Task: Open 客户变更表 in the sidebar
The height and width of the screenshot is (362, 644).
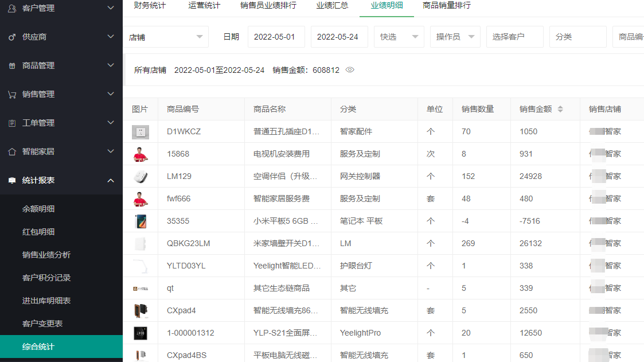Action: (42, 324)
